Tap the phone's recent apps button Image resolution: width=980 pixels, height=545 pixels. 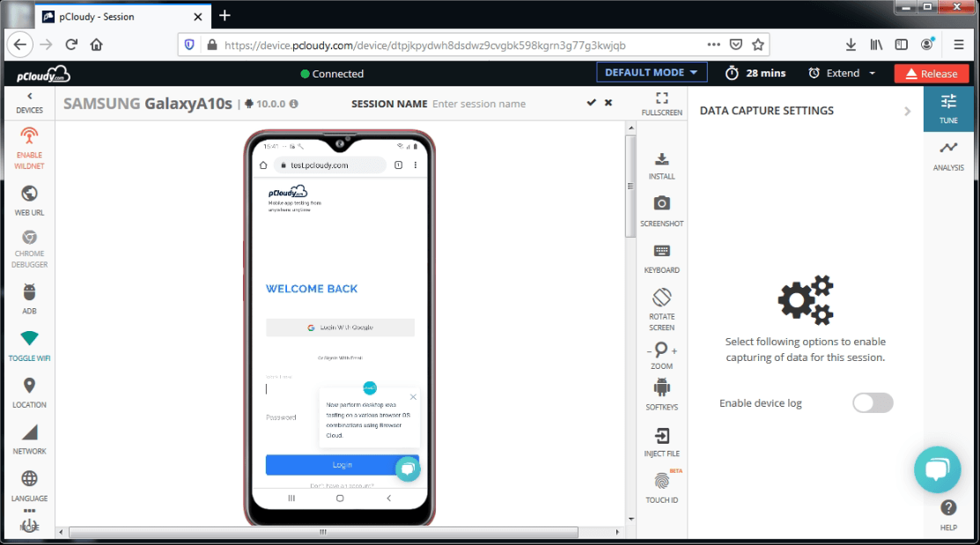[x=291, y=498]
